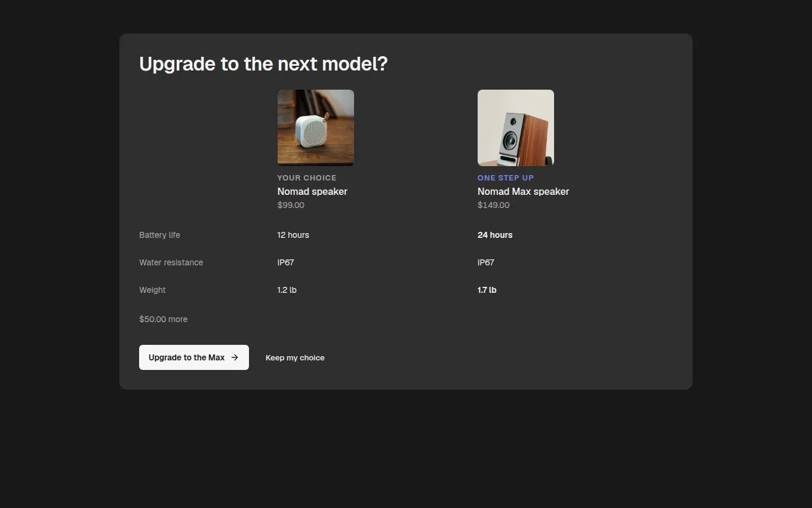Click the "Water resistance" row label

pyautogui.click(x=171, y=262)
